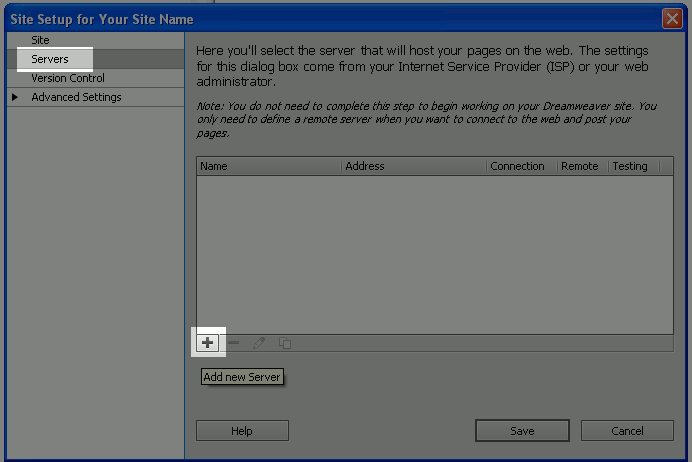
Task: Click the Edit existing Server pencil icon
Action: coord(259,343)
